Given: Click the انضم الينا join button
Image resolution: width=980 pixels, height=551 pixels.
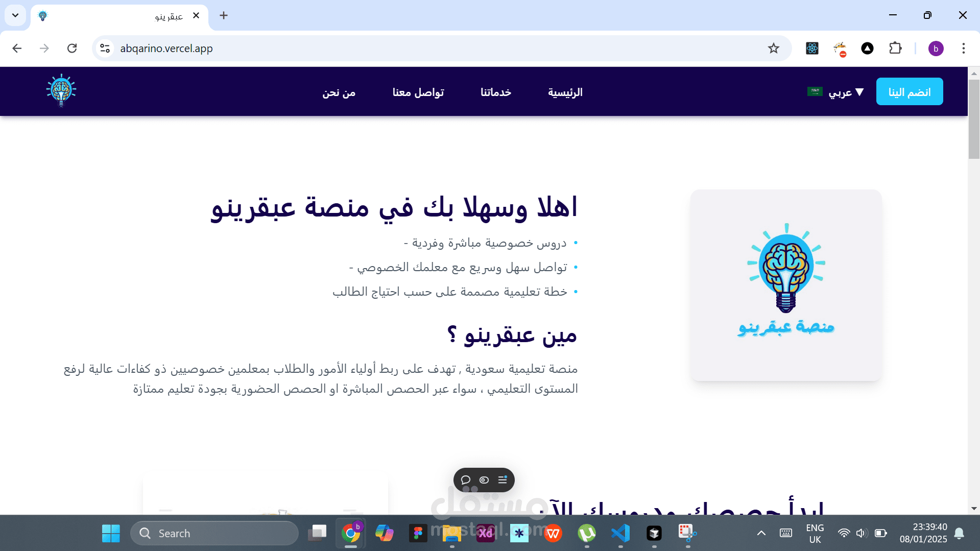Looking at the screenshot, I should (910, 91).
